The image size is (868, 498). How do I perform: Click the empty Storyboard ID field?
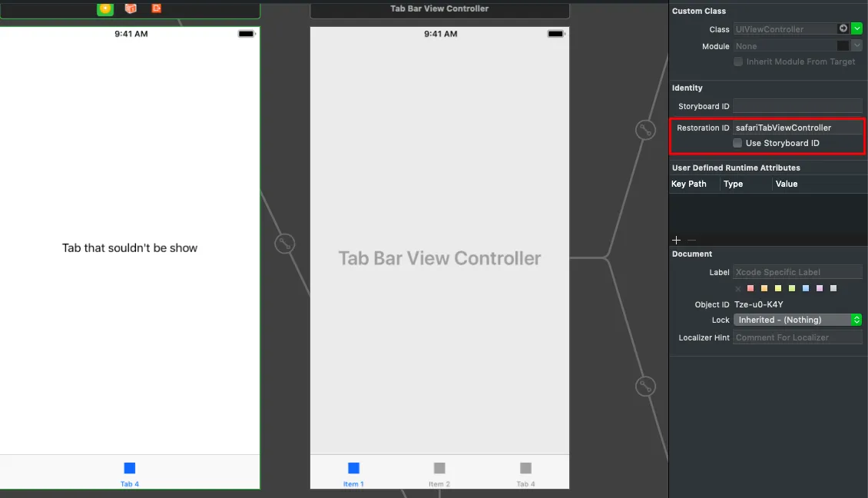tap(797, 106)
